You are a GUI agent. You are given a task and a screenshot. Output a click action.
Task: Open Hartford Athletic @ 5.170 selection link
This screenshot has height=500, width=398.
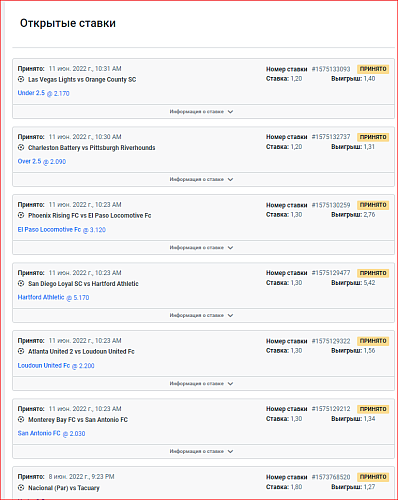tap(53, 297)
